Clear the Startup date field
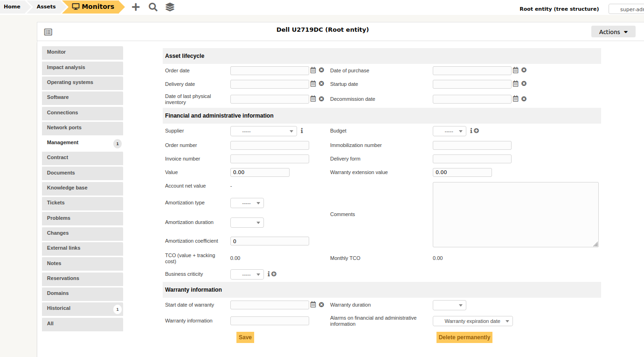Image resolution: width=644 pixels, height=357 pixels. pos(523,84)
